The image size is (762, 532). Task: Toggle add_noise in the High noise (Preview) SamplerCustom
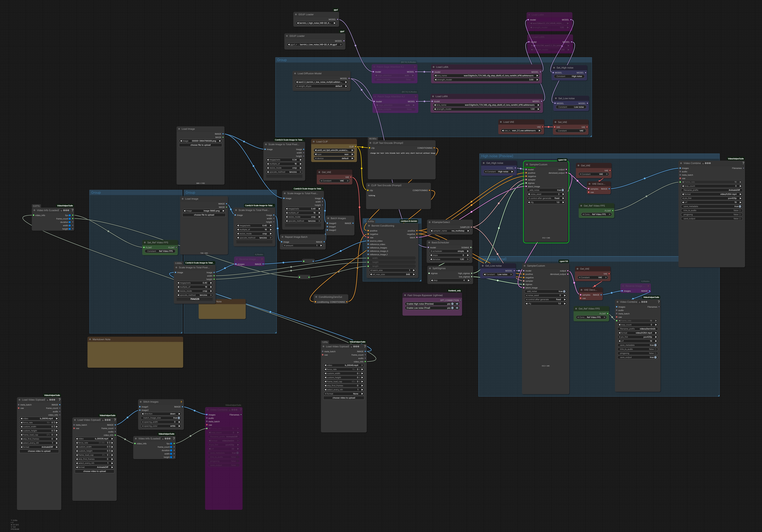coord(546,190)
